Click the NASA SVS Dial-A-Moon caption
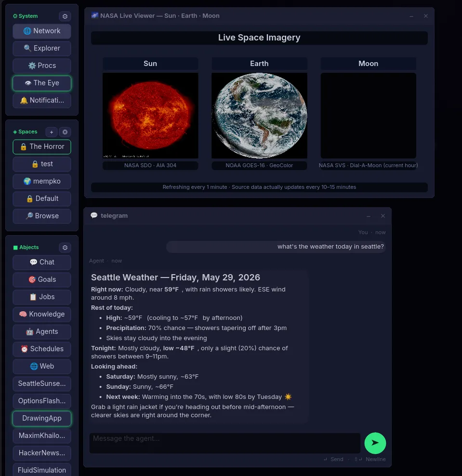The image size is (462, 476). (x=368, y=165)
